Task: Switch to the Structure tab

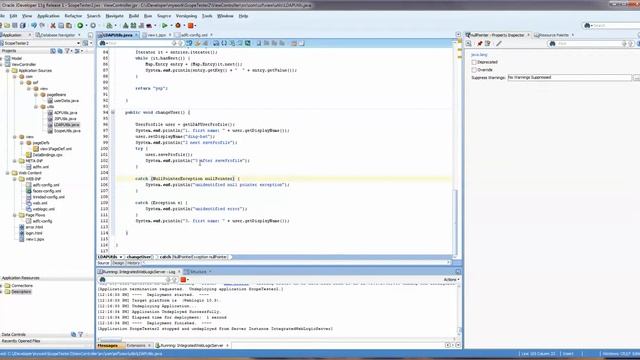Action: coord(198,272)
